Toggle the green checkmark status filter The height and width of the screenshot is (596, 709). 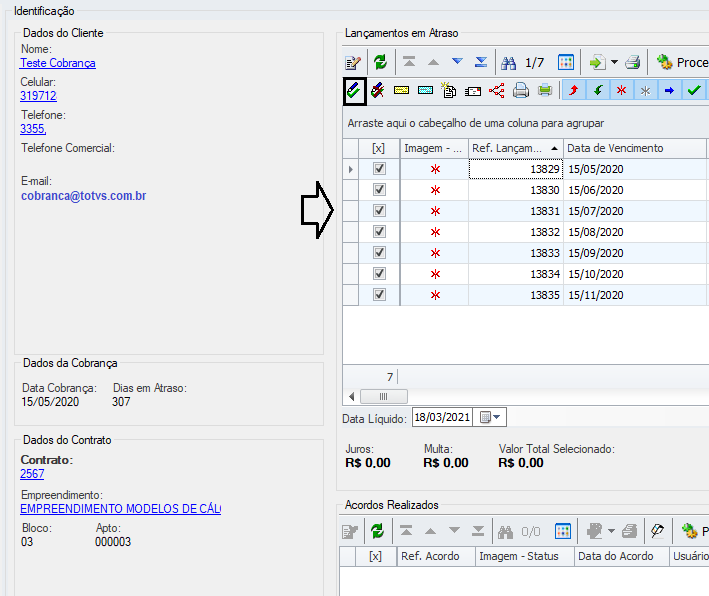(x=694, y=91)
